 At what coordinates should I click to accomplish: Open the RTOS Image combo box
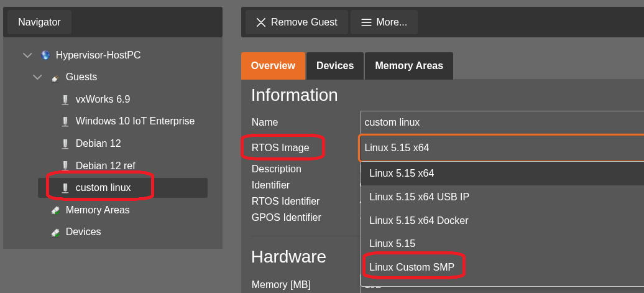(502, 147)
